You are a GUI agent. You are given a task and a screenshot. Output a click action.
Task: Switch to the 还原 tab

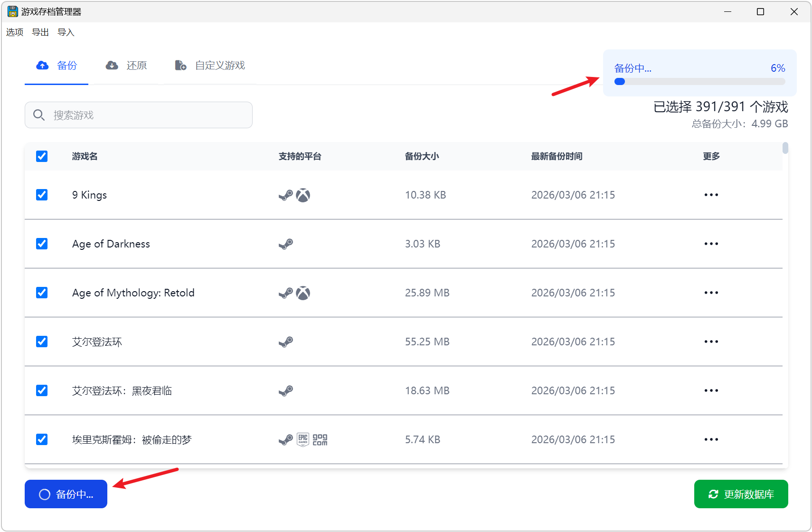pyautogui.click(x=126, y=66)
